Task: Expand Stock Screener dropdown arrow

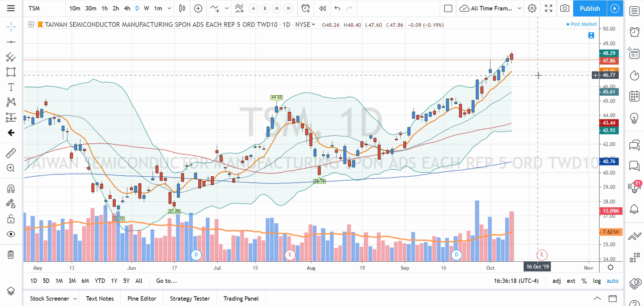Action: point(75,298)
